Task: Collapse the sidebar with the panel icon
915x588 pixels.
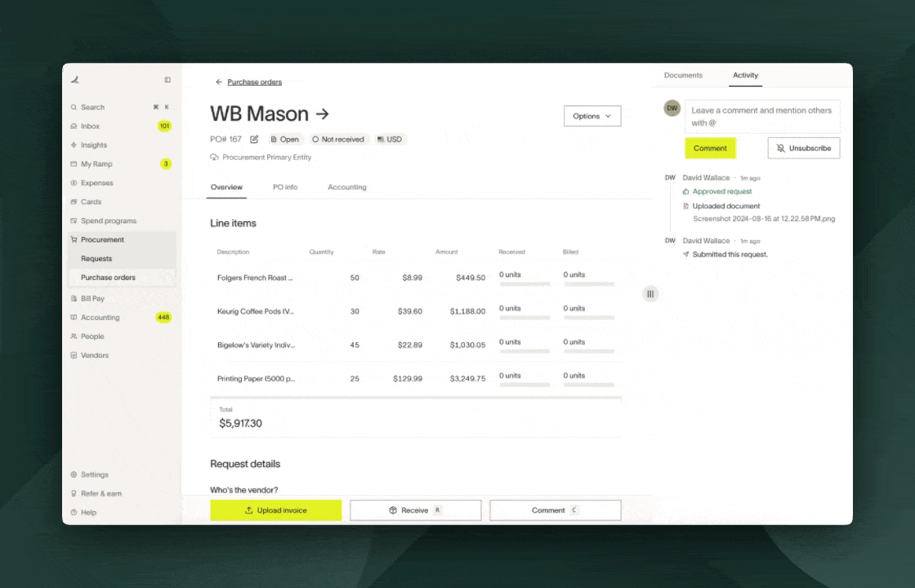Action: coord(167,80)
